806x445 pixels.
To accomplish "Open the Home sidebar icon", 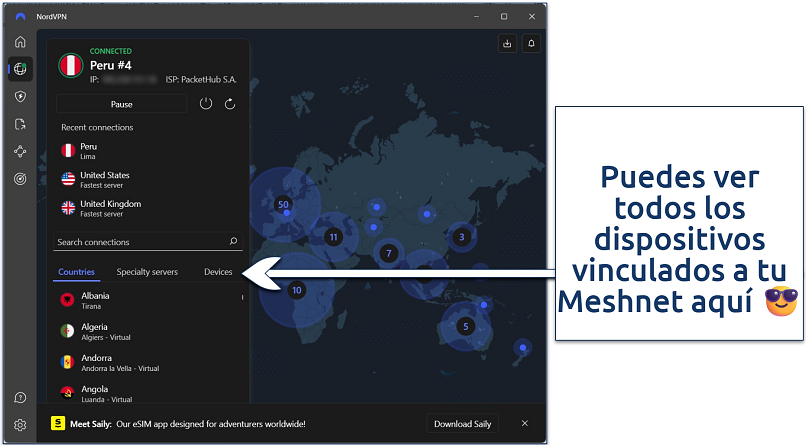I will (20, 42).
